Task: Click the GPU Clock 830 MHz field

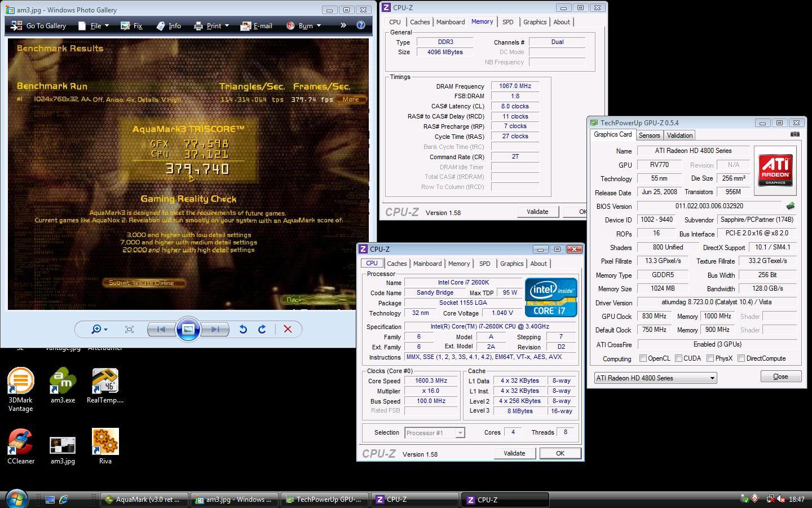Action: tap(655, 317)
